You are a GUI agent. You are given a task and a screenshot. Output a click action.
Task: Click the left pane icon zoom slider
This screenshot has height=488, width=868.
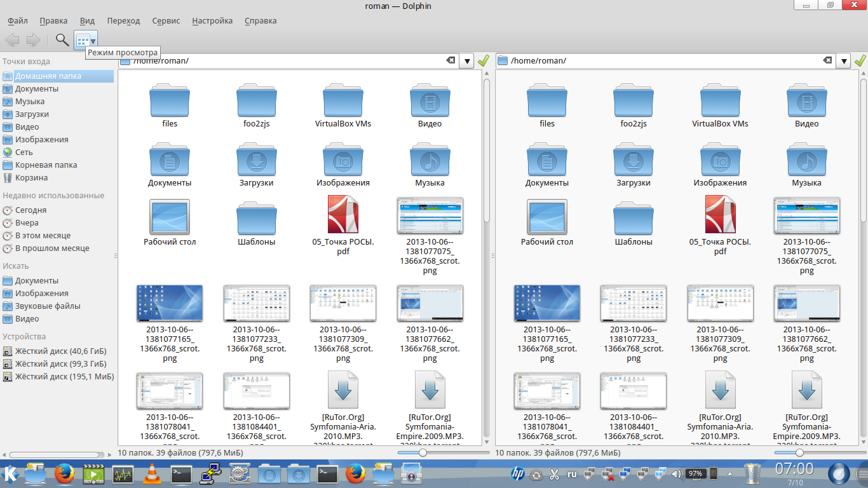[423, 452]
